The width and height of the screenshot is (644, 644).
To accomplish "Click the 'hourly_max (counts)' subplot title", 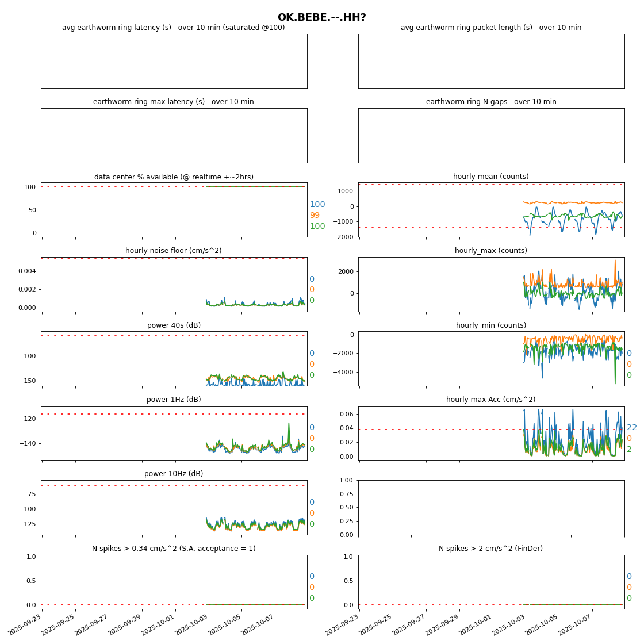I will tap(491, 251).
